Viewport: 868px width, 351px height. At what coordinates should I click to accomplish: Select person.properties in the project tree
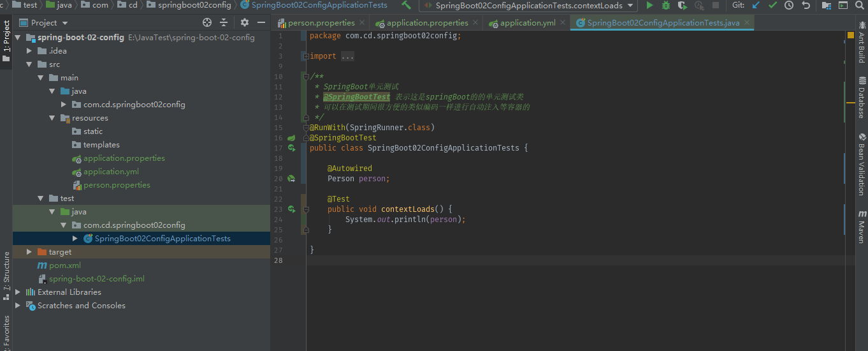point(117,184)
